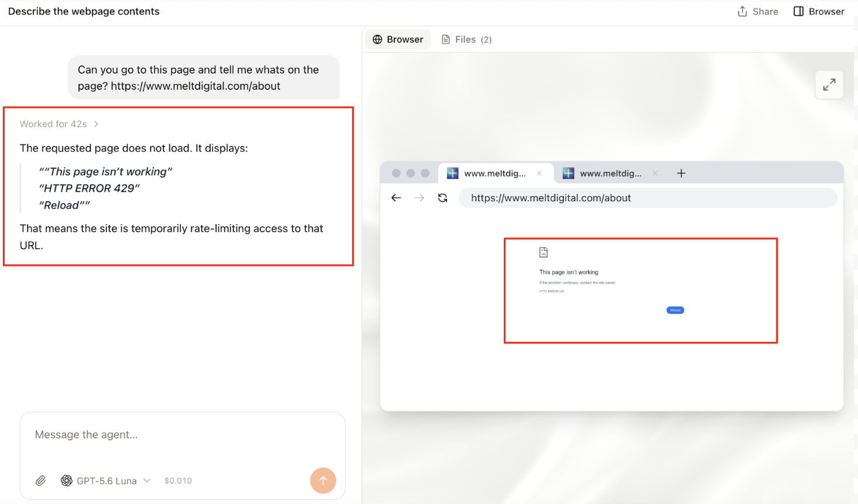Viewport: 858px width, 504px height.
Task: Switch to the Browser tab
Action: click(x=398, y=40)
